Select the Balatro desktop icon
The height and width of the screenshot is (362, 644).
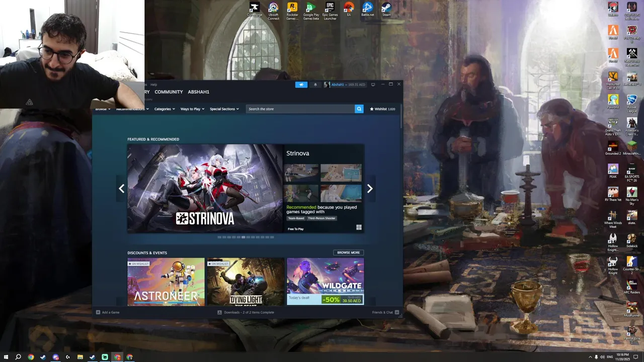(x=613, y=9)
